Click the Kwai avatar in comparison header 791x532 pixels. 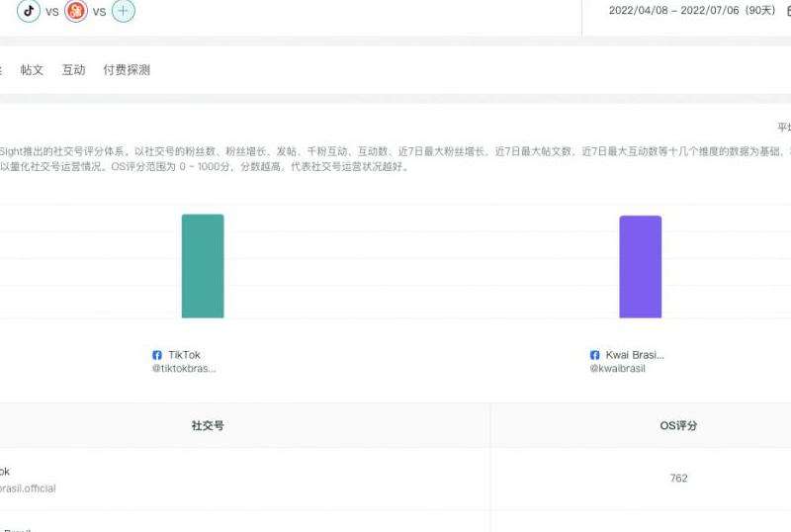click(x=76, y=12)
